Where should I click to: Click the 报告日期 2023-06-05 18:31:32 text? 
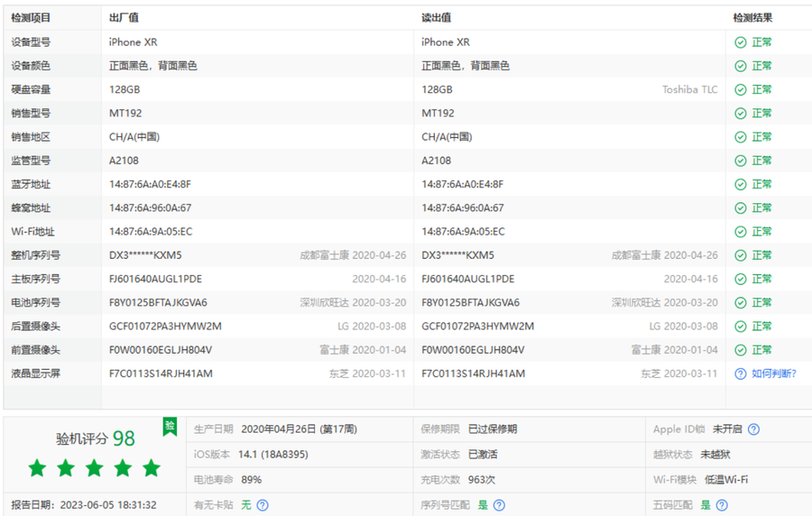click(x=84, y=505)
